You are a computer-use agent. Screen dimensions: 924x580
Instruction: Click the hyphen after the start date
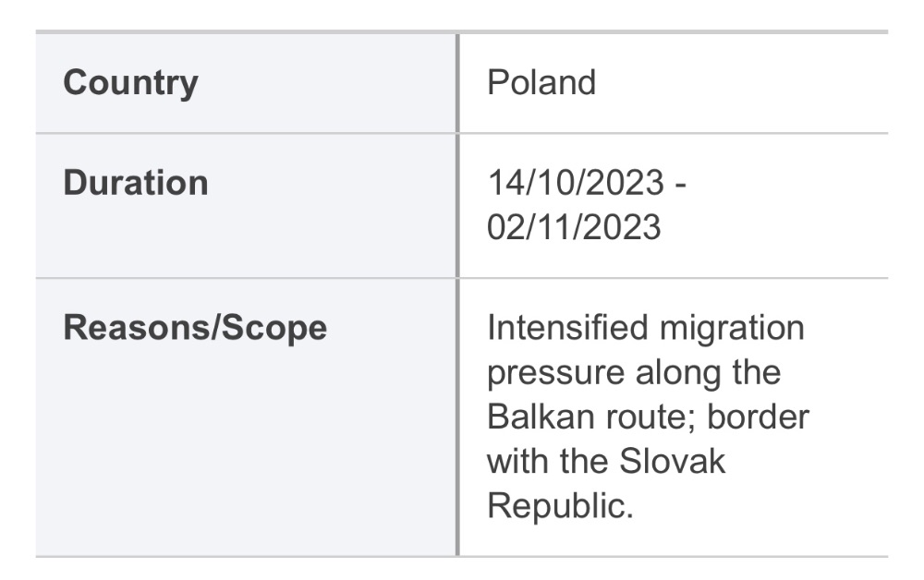pos(680,185)
